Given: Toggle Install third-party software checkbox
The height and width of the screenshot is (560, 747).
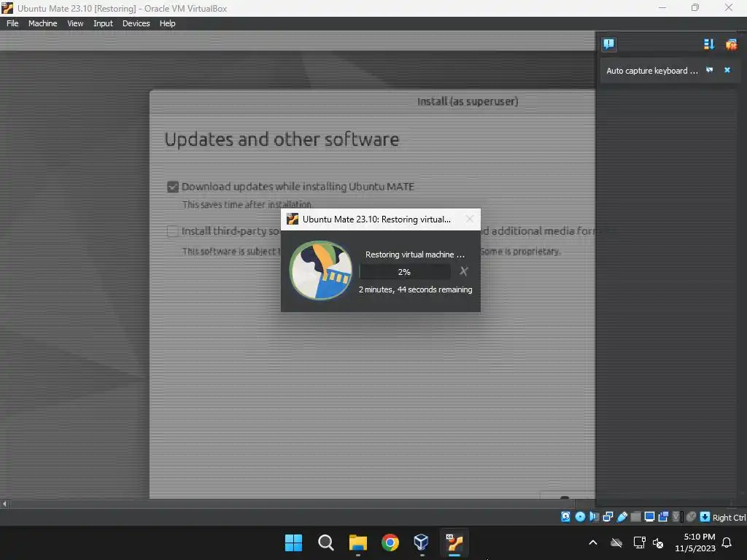Looking at the screenshot, I should (172, 231).
